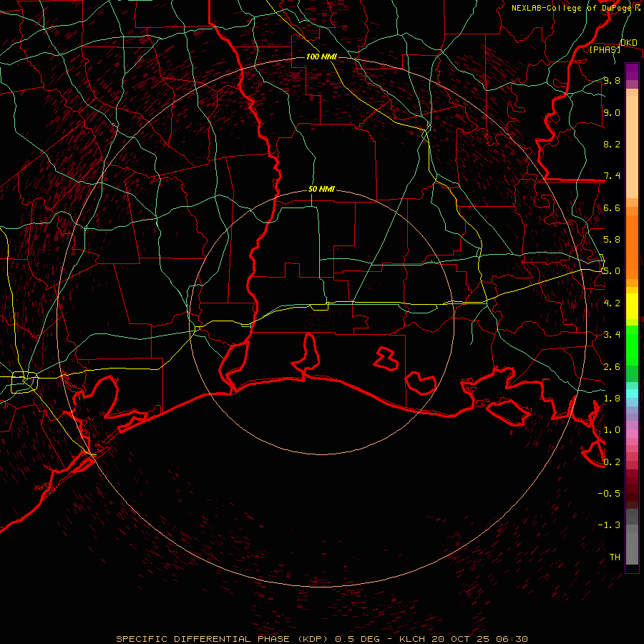Click the 0.2 value on the color scale
Image resolution: width=644 pixels, height=644 pixels.
click(612, 462)
